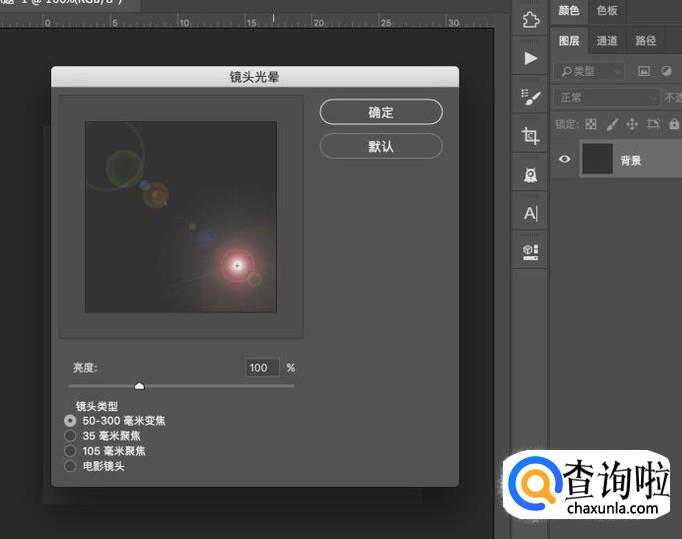Viewport: 682px width, 539px height.
Task: Click the 亮度 brightness slider handle
Action: [139, 385]
